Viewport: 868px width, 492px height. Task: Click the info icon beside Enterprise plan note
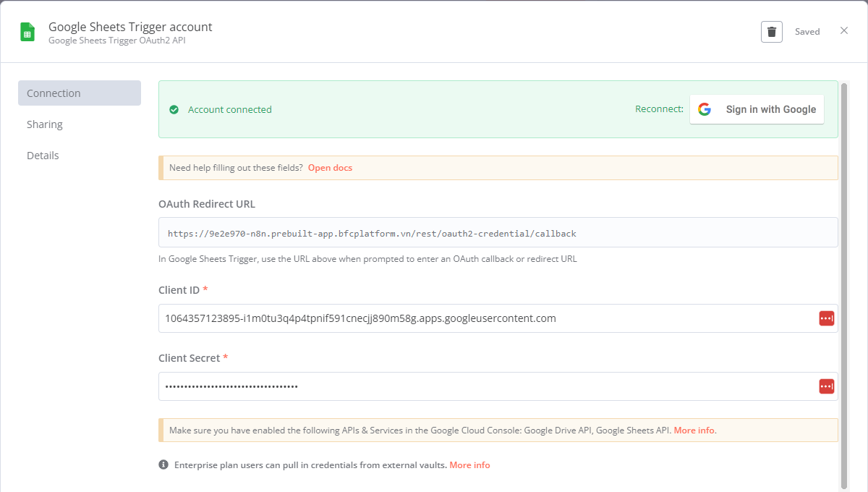[163, 465]
